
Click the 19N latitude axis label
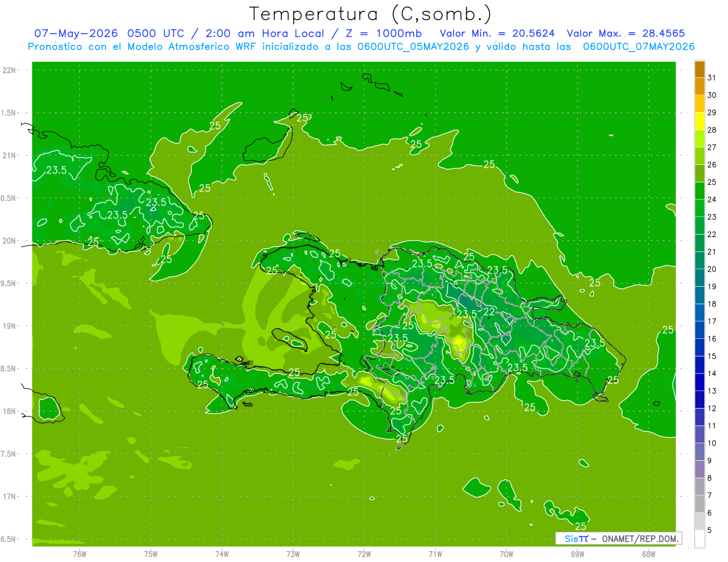click(10, 326)
